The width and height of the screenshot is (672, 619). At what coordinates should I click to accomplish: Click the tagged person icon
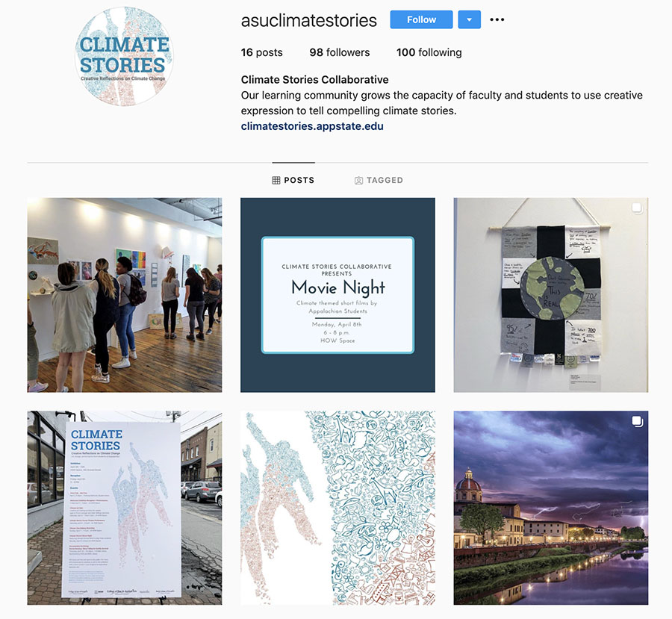pyautogui.click(x=358, y=181)
